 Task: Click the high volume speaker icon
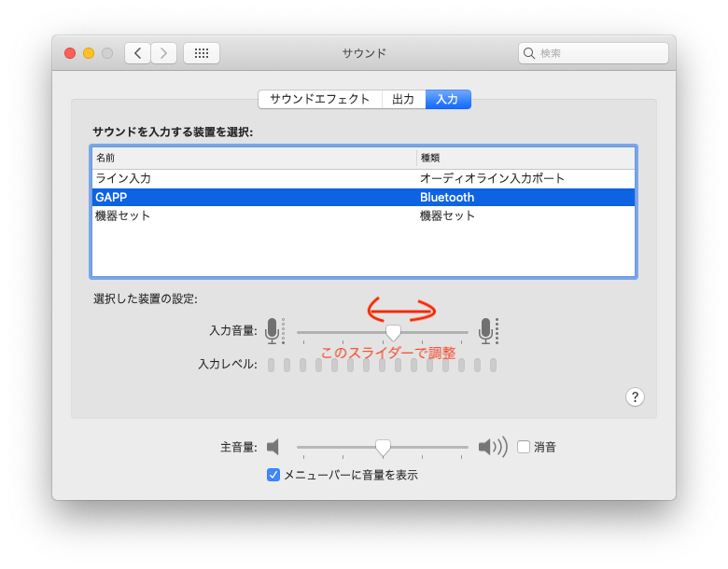tap(492, 447)
